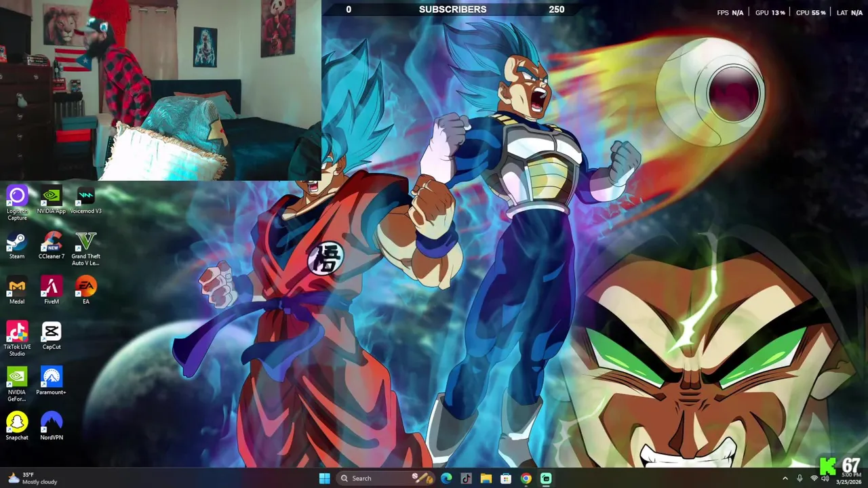Open Microsoft Store from the taskbar
This screenshot has width=868, height=488.
(506, 479)
